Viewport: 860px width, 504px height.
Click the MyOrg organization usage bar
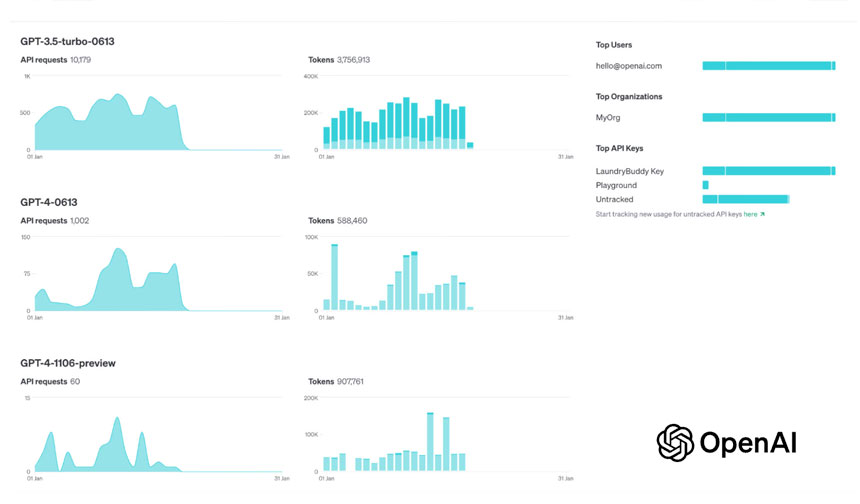768,118
